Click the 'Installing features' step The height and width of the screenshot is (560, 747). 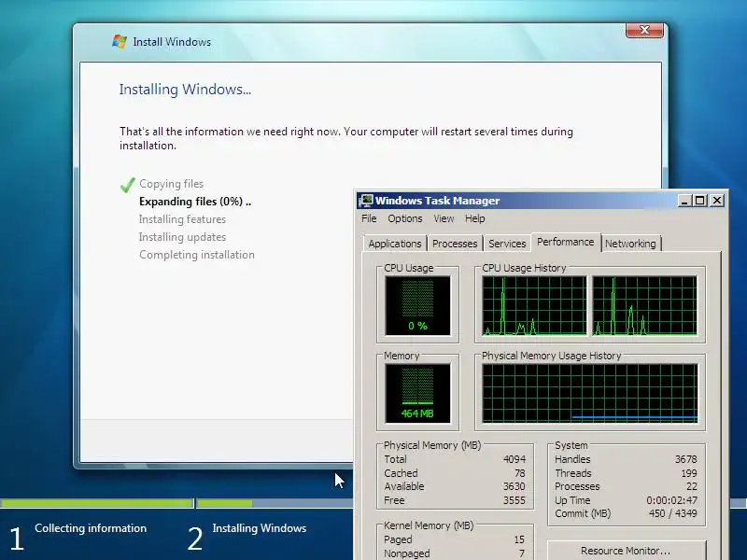(x=182, y=219)
